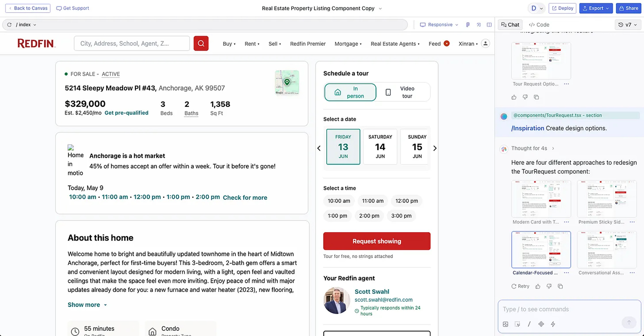Screen dimensions: 644x336
Task: Thumbs up the four design options response
Action: coord(538,286)
